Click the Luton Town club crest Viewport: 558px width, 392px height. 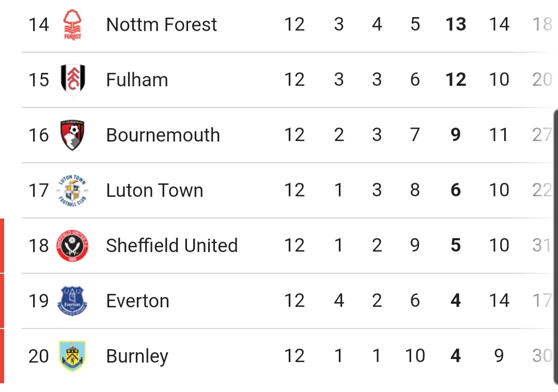[x=72, y=190]
